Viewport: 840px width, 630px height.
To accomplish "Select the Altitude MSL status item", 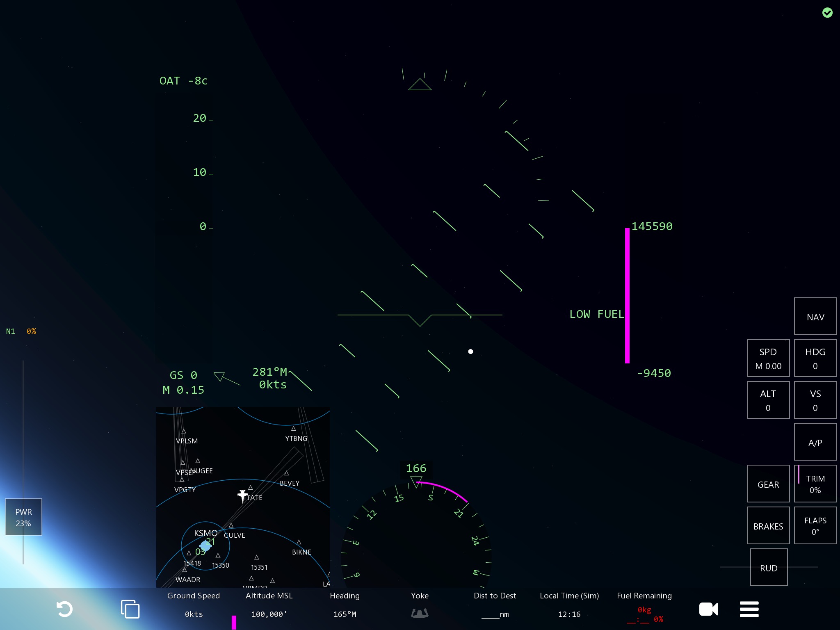I will 269,605.
